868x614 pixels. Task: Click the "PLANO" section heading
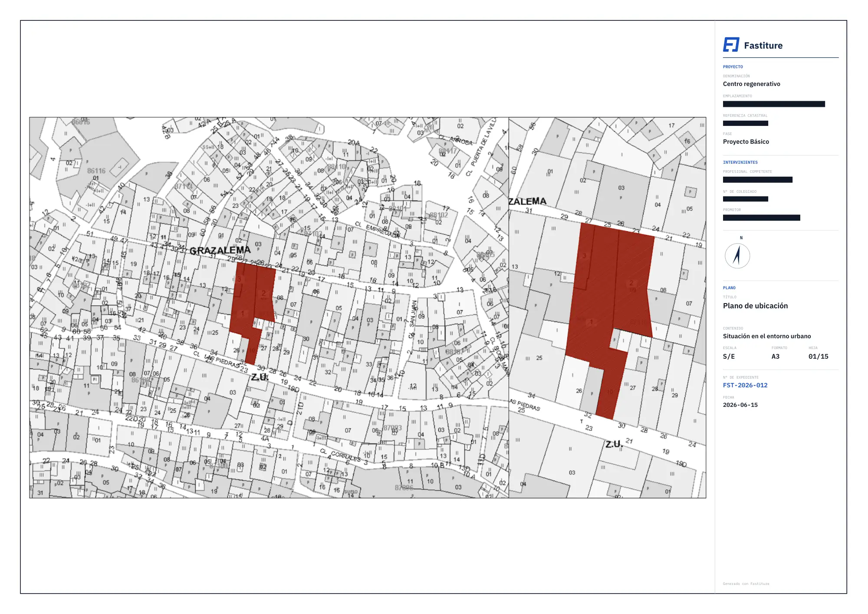(x=729, y=288)
